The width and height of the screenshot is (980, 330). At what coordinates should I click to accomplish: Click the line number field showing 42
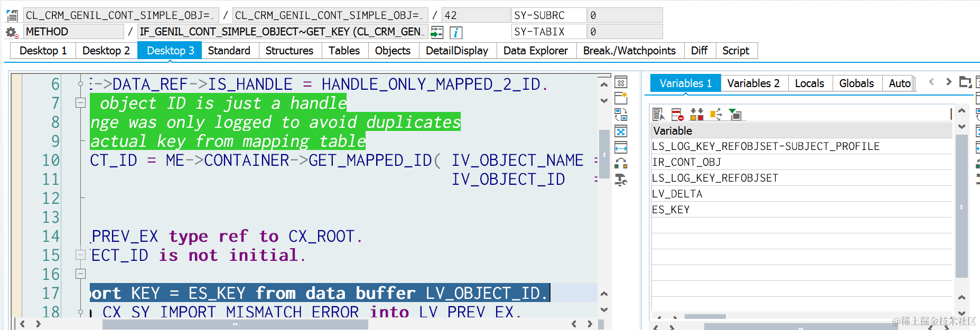[476, 15]
